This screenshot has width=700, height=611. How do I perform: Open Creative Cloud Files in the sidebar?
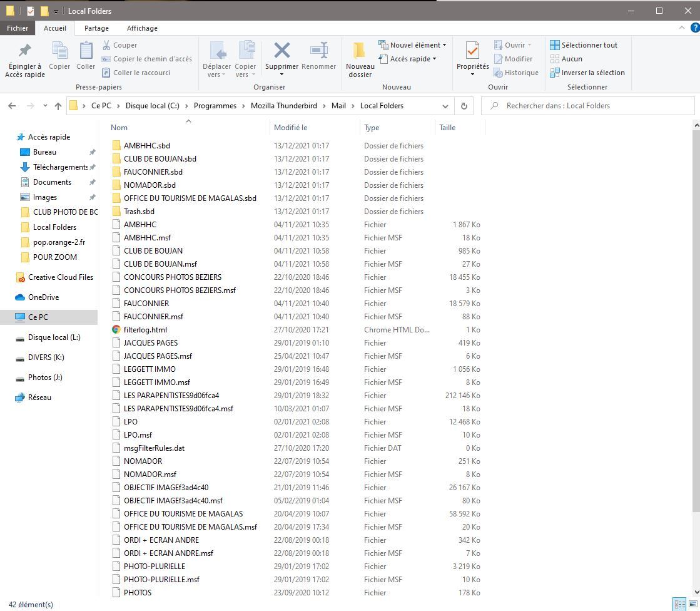(x=60, y=277)
